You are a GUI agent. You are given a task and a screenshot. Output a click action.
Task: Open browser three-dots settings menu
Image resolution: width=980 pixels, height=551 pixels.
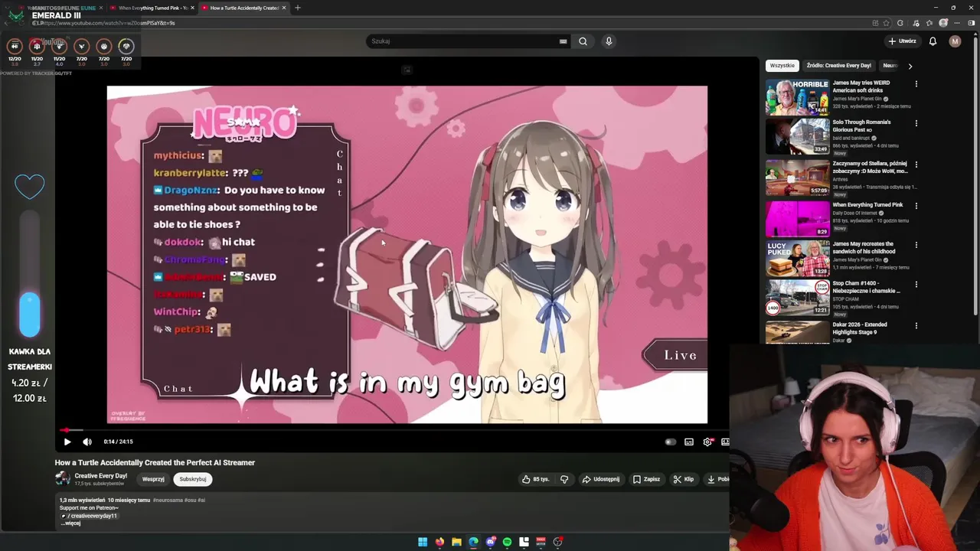point(957,23)
